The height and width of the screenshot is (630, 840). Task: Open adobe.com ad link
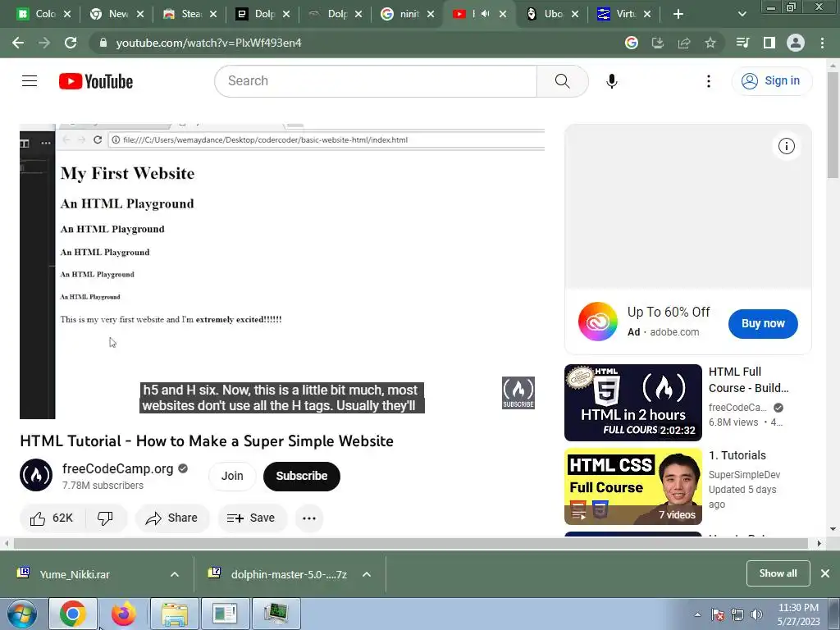(674, 332)
